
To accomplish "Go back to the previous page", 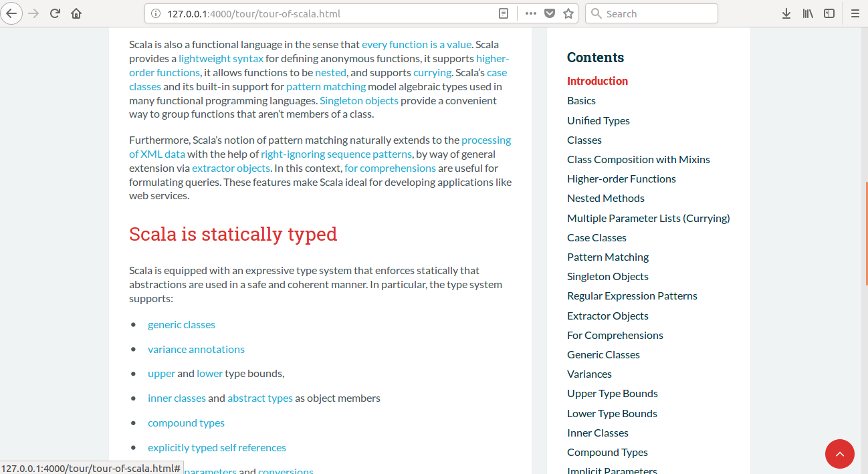I will (x=11, y=13).
